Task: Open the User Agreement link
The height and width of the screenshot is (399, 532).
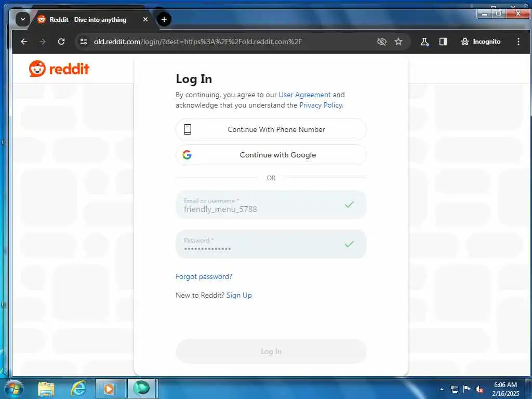Action: pyautogui.click(x=304, y=95)
